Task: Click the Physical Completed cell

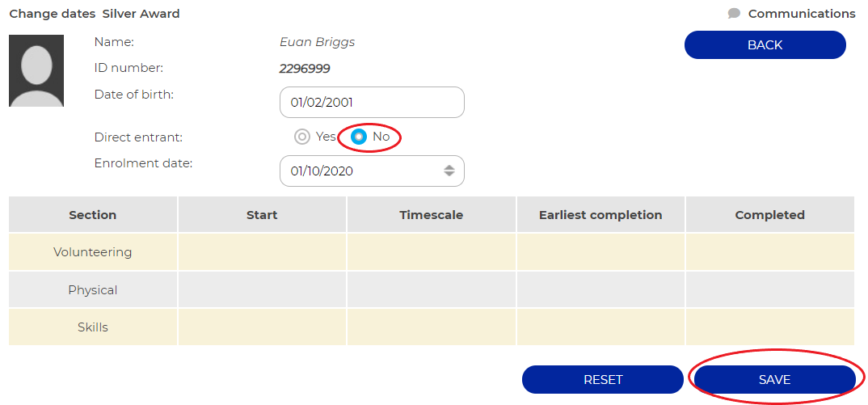Action: [x=770, y=289]
